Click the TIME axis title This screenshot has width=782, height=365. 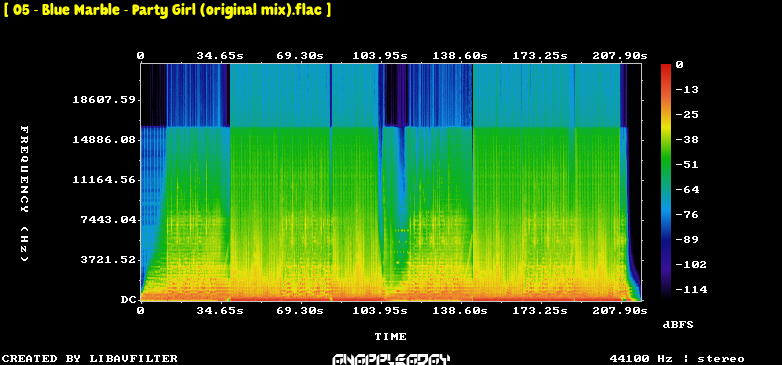[x=391, y=337]
